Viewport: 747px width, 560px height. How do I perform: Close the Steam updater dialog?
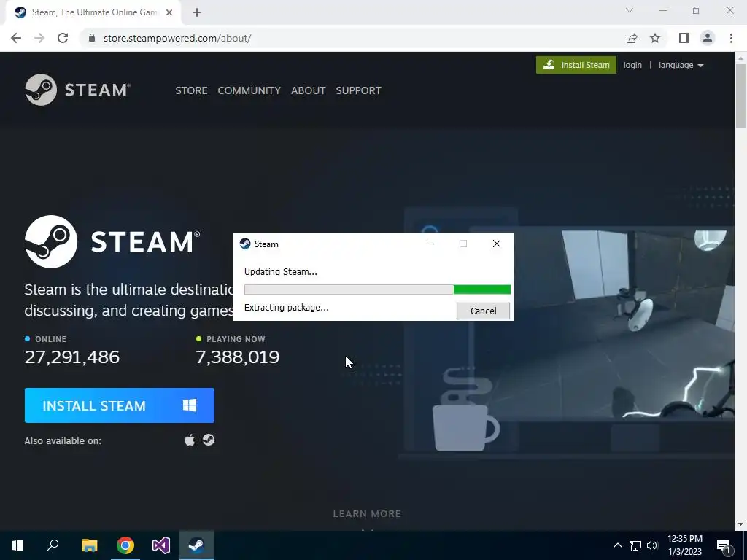coord(496,244)
